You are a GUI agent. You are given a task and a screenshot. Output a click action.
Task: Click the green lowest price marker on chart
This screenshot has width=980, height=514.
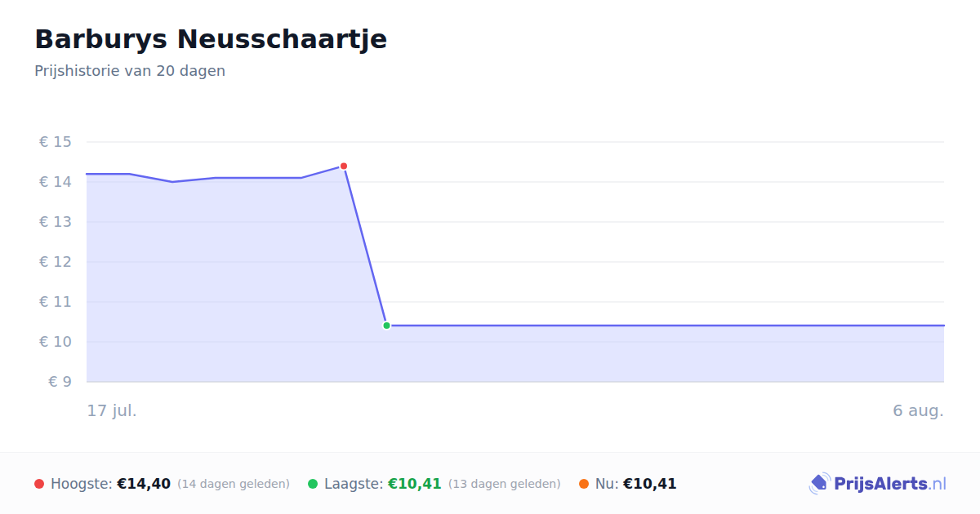pos(386,326)
